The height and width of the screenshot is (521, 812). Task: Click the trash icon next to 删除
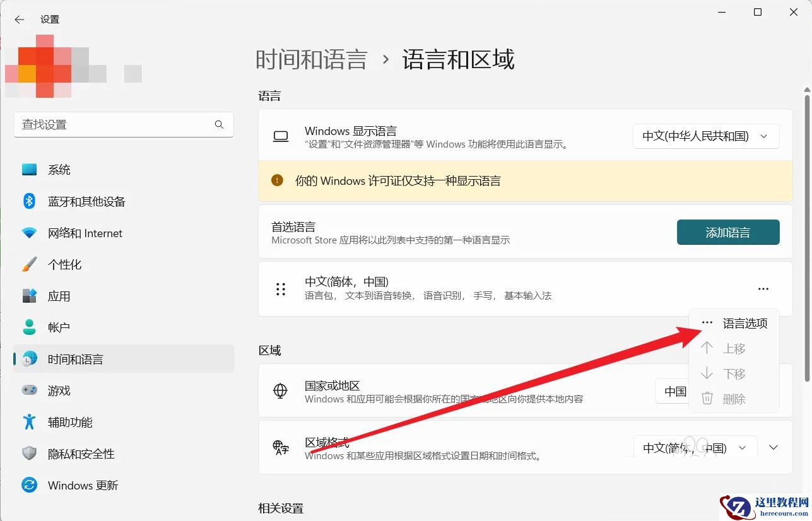pyautogui.click(x=707, y=398)
